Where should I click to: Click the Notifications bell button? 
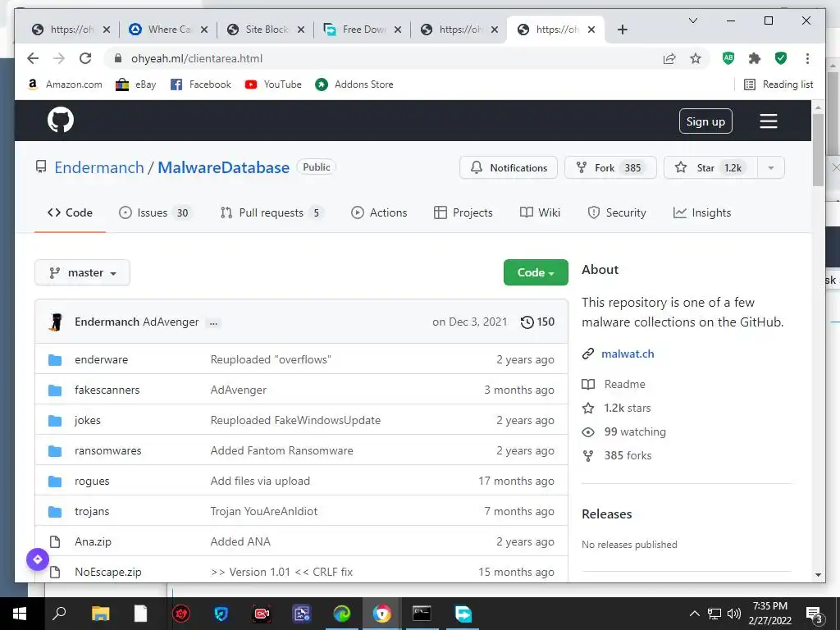[509, 167]
